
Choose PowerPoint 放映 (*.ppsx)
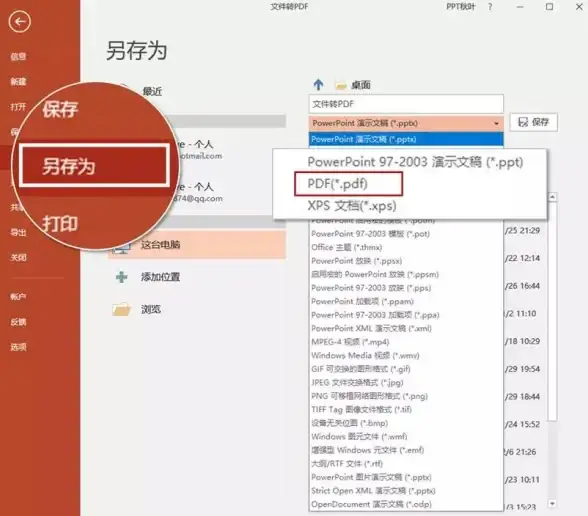[357, 261]
